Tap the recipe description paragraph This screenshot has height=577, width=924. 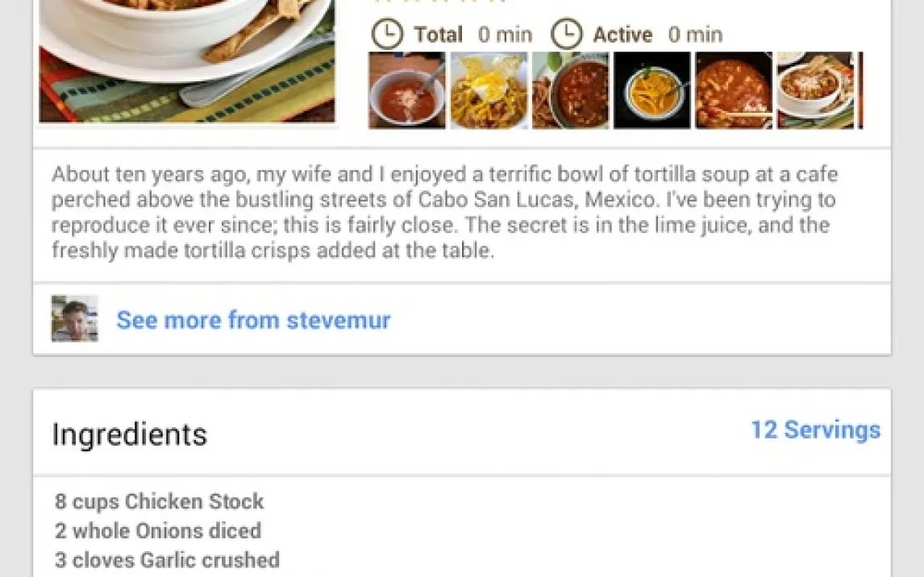tap(443, 213)
